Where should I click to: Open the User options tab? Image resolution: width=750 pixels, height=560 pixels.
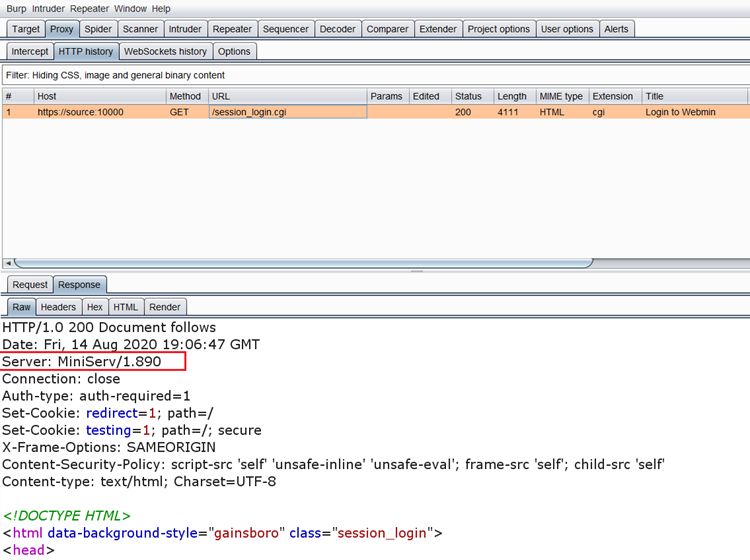click(x=567, y=29)
